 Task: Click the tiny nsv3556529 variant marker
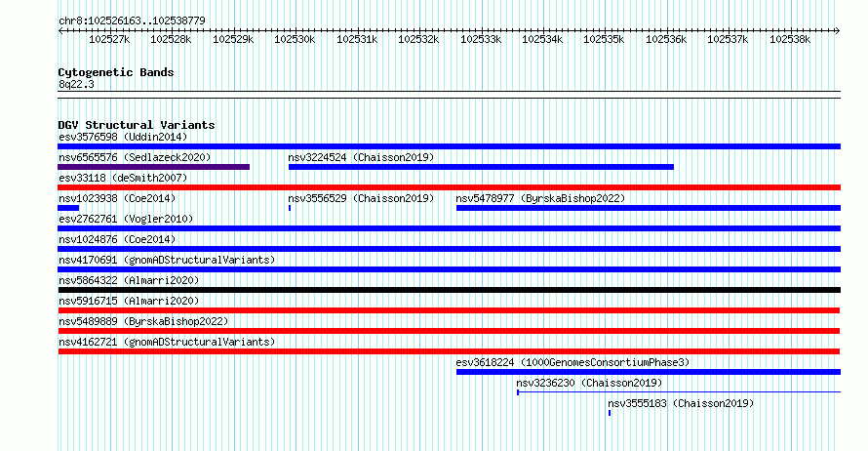[290, 208]
